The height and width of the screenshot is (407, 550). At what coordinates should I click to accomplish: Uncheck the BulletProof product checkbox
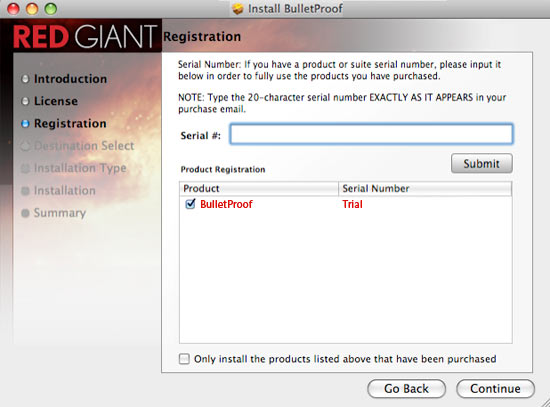click(190, 204)
